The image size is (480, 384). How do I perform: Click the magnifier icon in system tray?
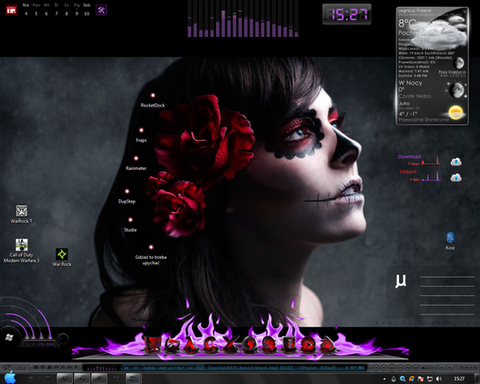tap(402, 379)
